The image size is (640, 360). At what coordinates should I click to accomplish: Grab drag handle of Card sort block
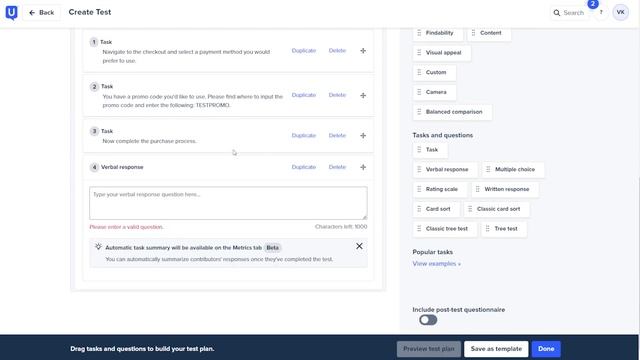click(419, 209)
